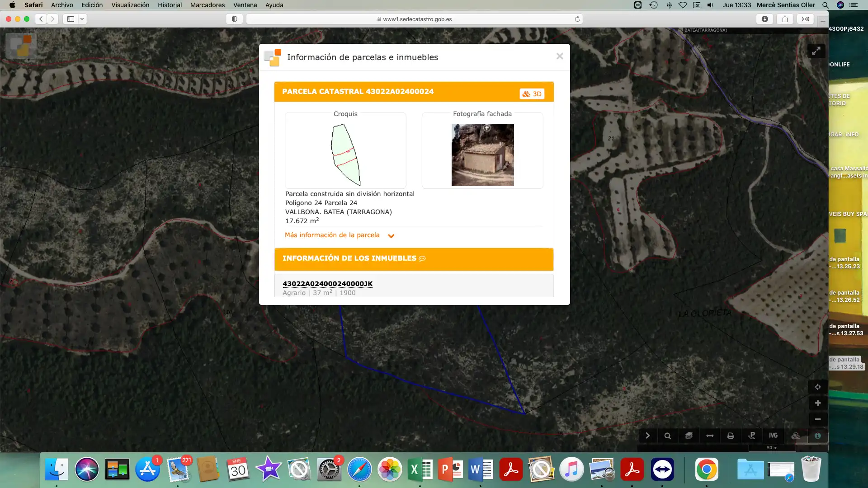868x488 pixels.
Task: Close the parcel information dialog
Action: 560,56
